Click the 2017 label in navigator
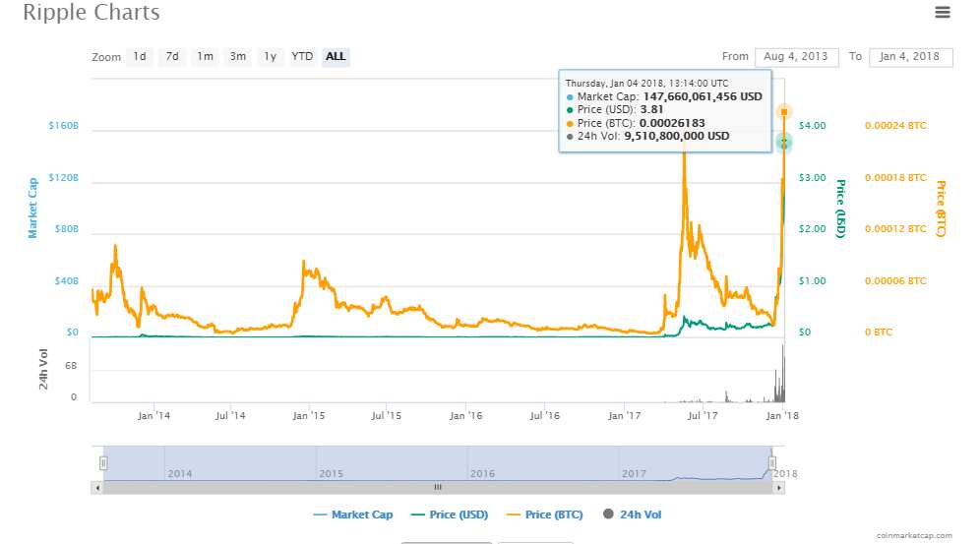Screen dimensions: 980x544 click(x=634, y=473)
